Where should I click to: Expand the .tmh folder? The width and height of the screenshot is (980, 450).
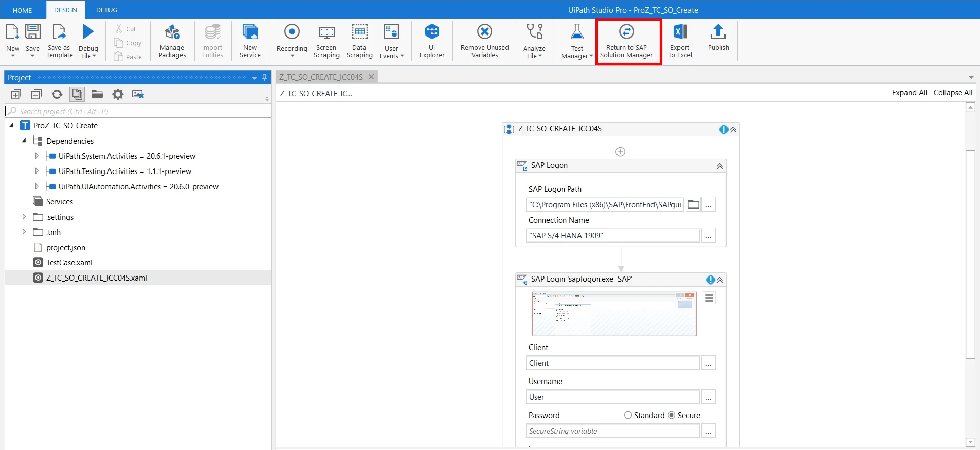[x=24, y=232]
